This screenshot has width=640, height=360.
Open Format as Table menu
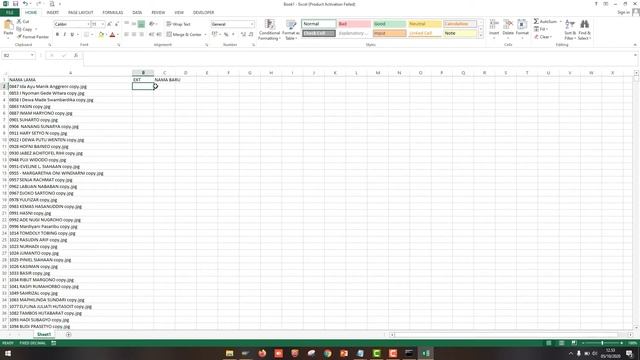point(291,29)
